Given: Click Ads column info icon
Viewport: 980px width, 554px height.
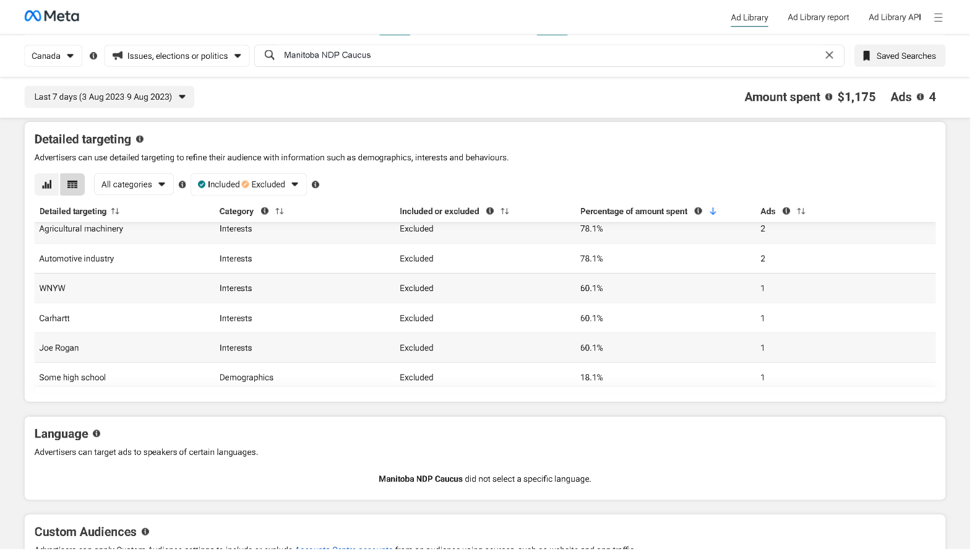Looking at the screenshot, I should click(786, 211).
